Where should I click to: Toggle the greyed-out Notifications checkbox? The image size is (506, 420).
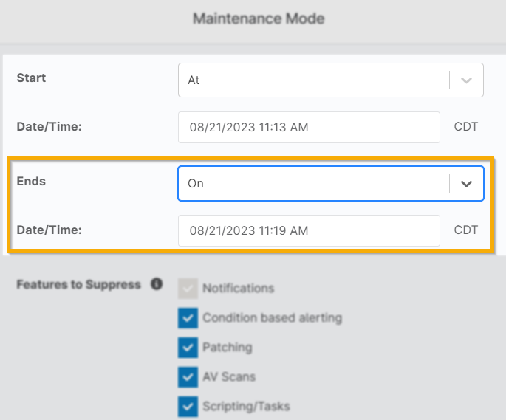pos(188,289)
